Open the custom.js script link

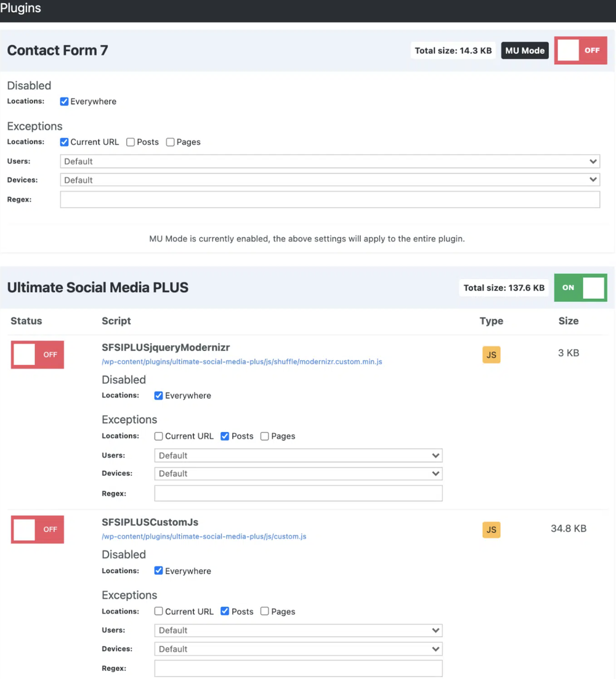[x=204, y=537]
